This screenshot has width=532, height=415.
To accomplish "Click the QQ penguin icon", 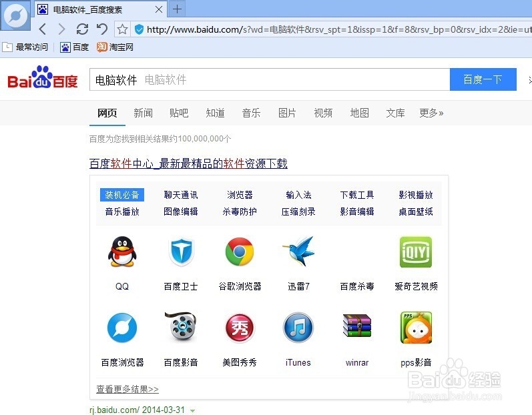I will point(122,252).
